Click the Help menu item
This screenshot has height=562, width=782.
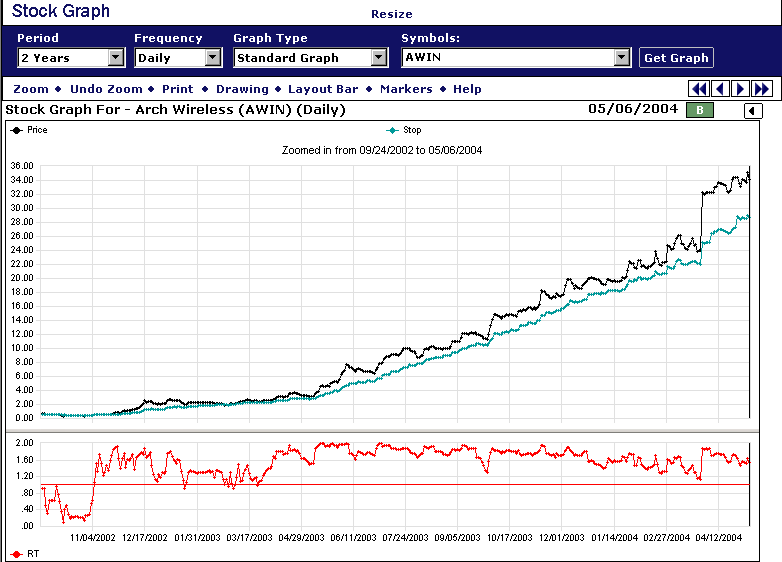coord(467,89)
